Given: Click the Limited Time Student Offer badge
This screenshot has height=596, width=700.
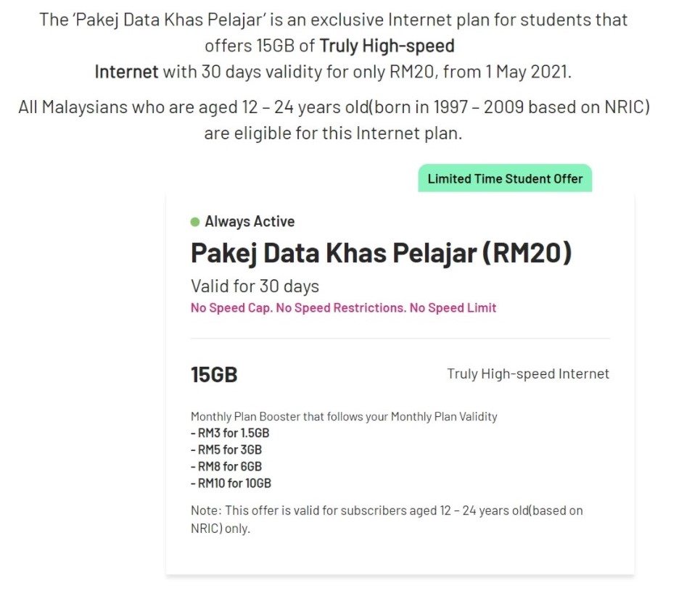Looking at the screenshot, I should coord(505,178).
